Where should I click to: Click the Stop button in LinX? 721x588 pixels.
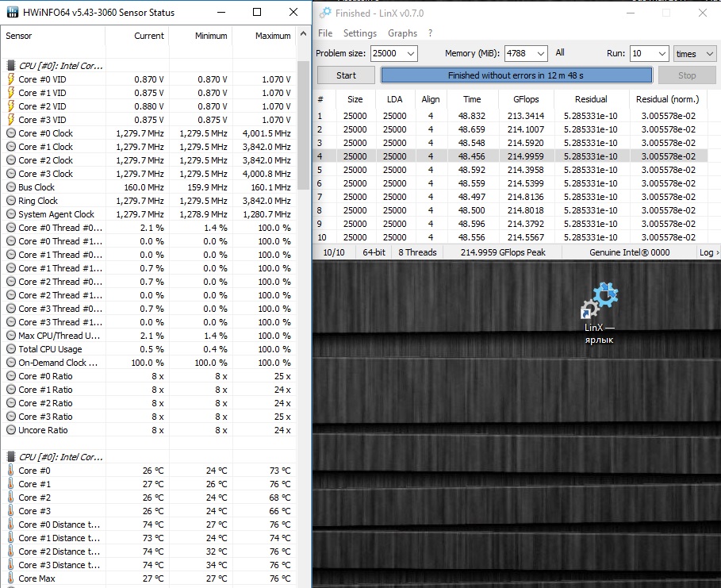click(687, 75)
